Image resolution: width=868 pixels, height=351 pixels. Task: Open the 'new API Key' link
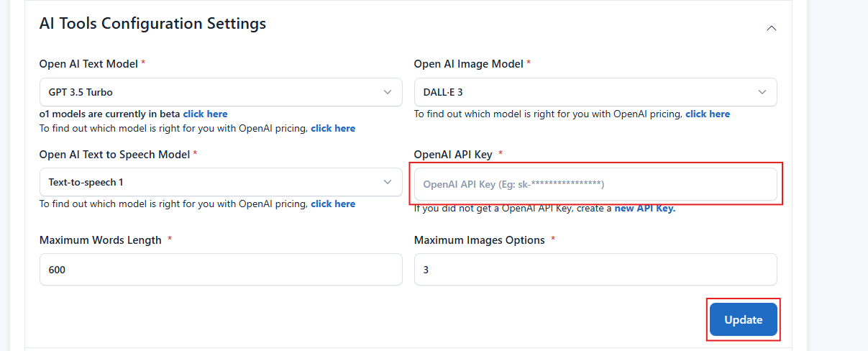(x=644, y=209)
